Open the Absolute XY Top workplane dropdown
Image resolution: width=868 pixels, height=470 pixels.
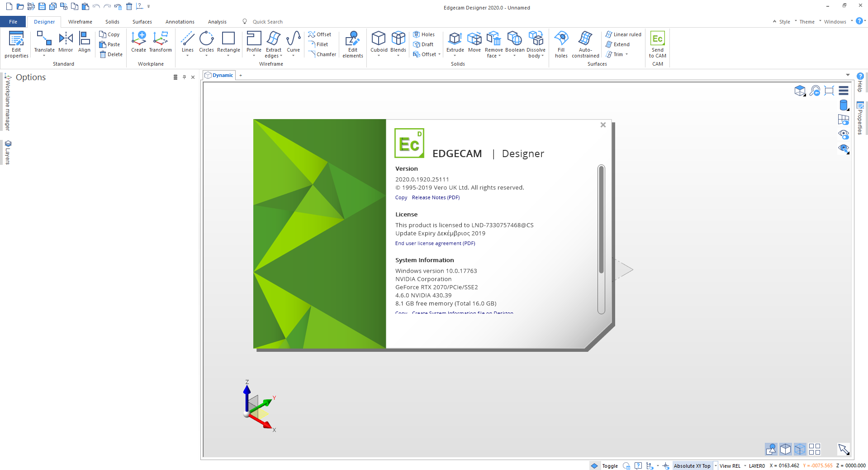(716, 466)
